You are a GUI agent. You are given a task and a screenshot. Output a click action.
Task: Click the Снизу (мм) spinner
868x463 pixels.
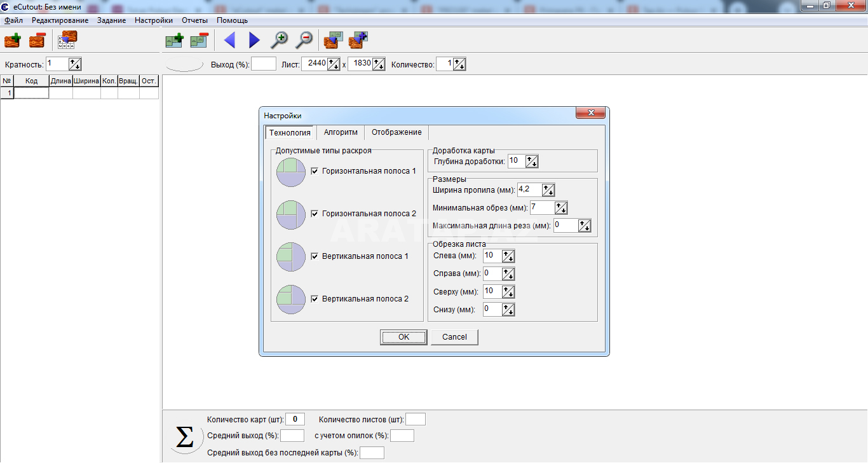[x=508, y=310]
